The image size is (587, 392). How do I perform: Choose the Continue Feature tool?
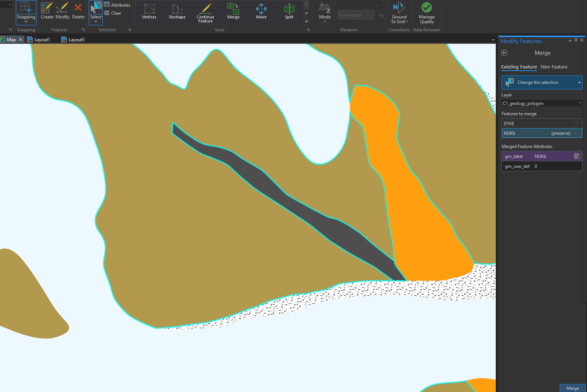point(205,13)
